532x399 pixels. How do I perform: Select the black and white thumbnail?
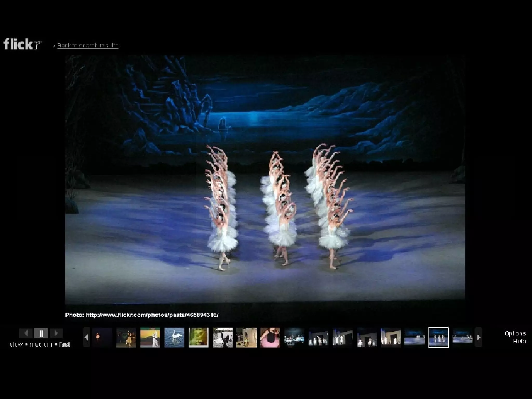pos(223,337)
